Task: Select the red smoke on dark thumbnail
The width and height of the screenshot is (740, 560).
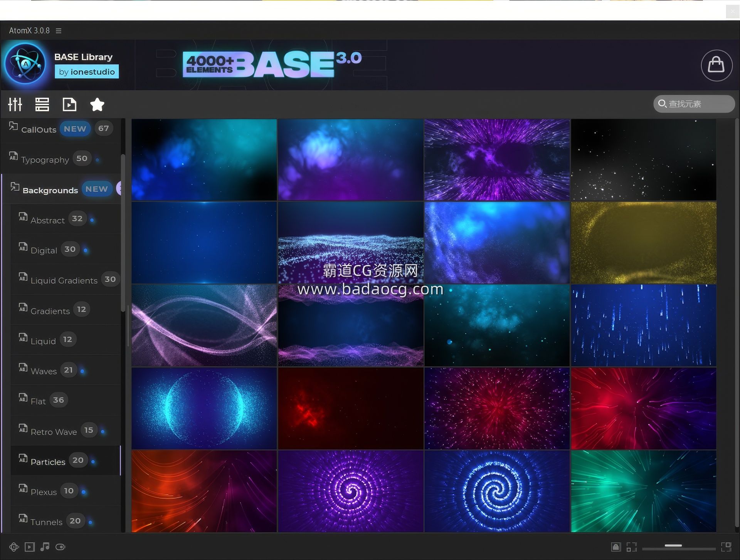Action: 351,409
